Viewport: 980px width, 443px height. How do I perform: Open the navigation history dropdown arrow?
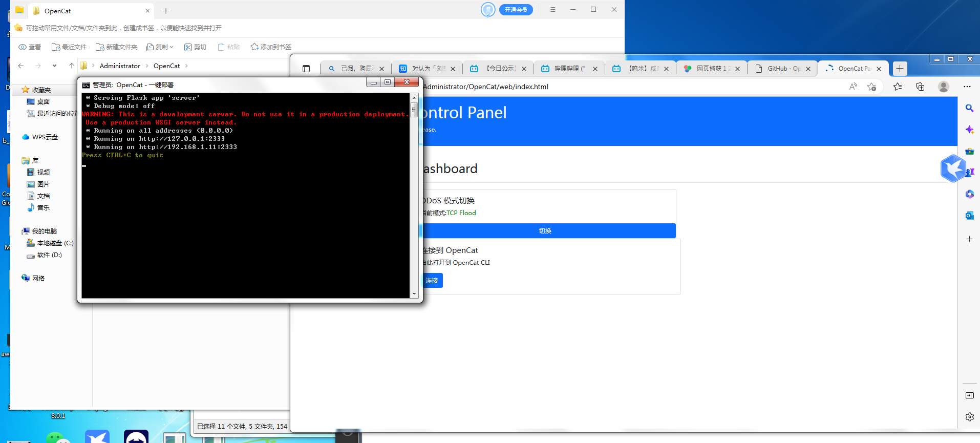pyautogui.click(x=54, y=66)
